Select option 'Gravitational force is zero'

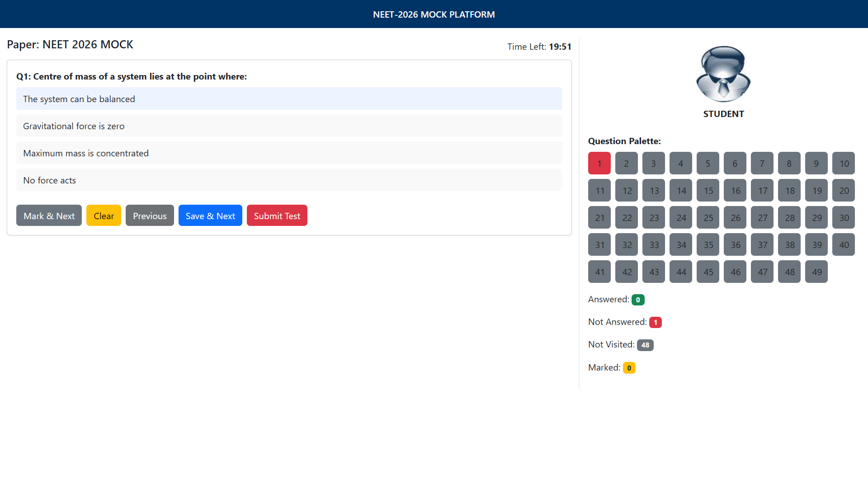pyautogui.click(x=289, y=126)
